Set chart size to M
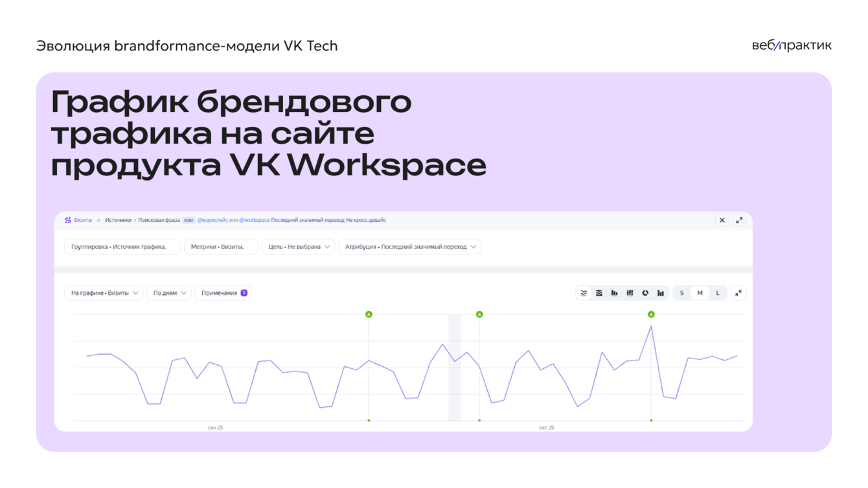 pyautogui.click(x=700, y=293)
